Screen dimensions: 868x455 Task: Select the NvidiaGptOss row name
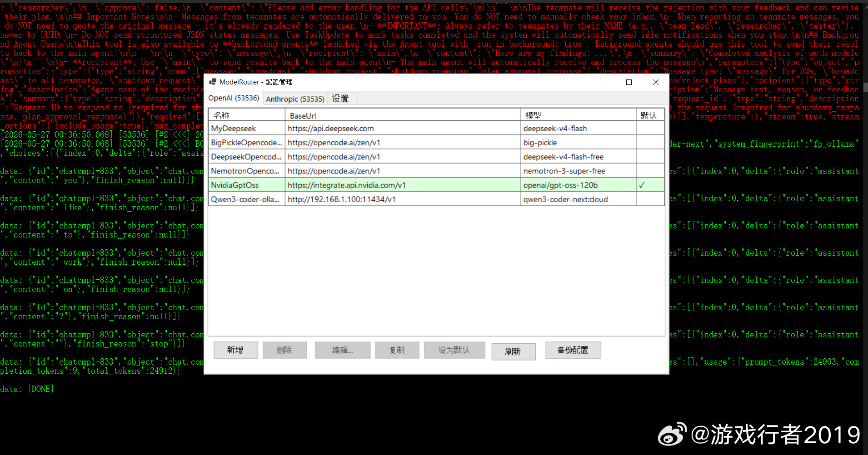247,185
